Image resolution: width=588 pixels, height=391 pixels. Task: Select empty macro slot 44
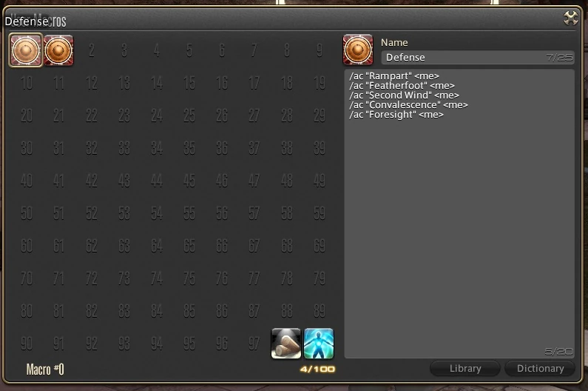(x=156, y=181)
